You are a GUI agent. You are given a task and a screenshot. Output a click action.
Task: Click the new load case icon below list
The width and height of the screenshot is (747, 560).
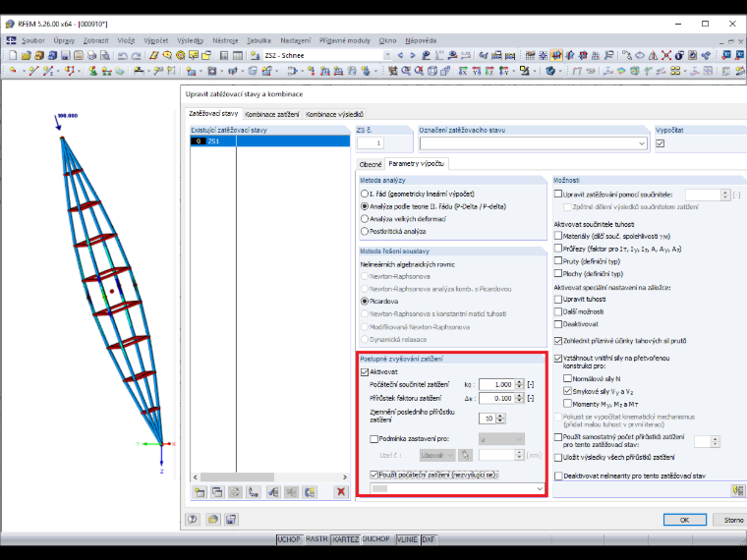[x=201, y=492]
